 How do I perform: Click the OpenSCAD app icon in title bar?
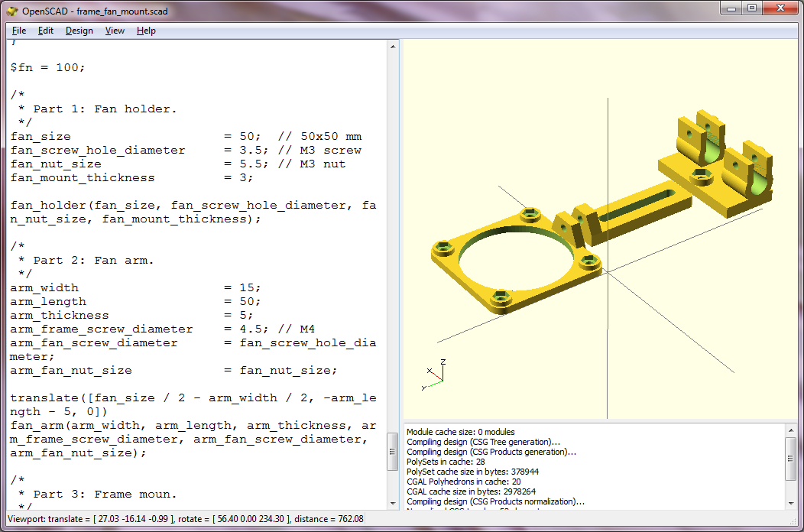pyautogui.click(x=12, y=11)
